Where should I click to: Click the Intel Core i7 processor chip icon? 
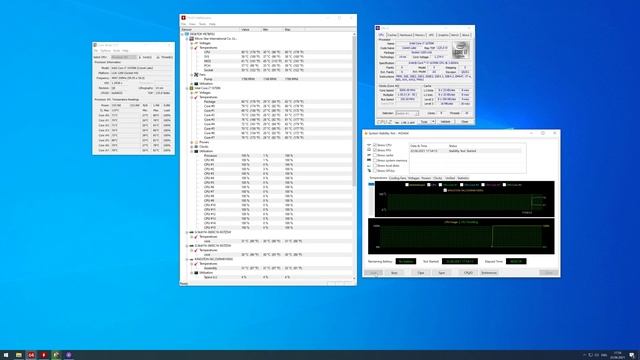click(191, 88)
